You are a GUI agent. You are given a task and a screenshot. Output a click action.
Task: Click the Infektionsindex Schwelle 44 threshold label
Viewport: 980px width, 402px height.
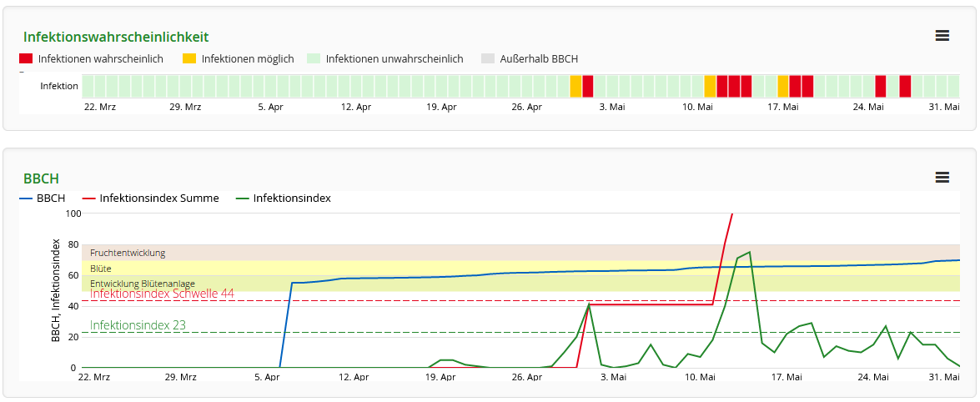162,294
